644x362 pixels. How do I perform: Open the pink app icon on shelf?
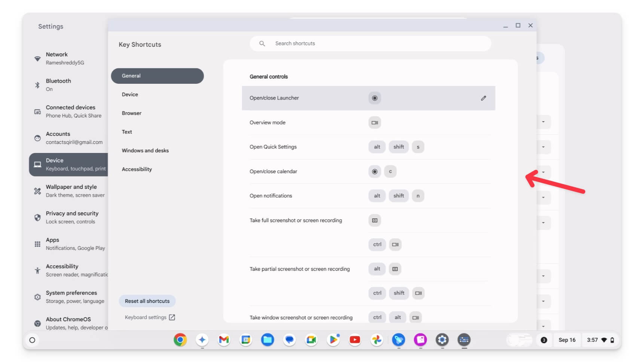[x=420, y=340]
